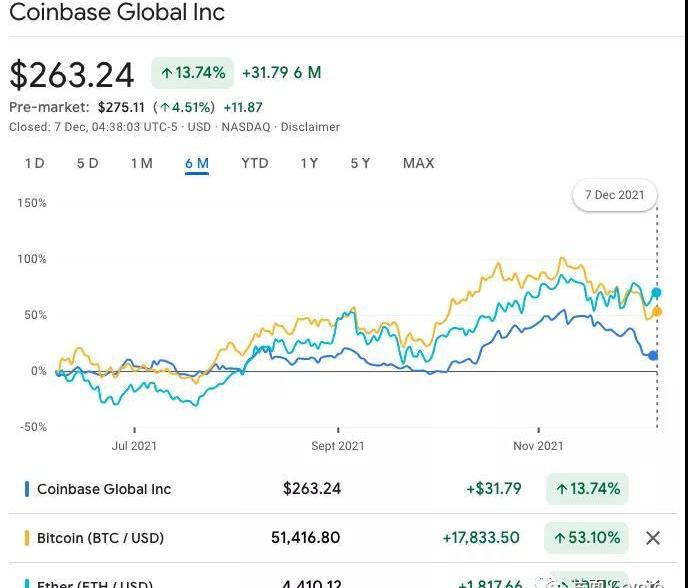Image resolution: width=688 pixels, height=588 pixels.
Task: Select the 5D time range tab
Action: point(87,163)
